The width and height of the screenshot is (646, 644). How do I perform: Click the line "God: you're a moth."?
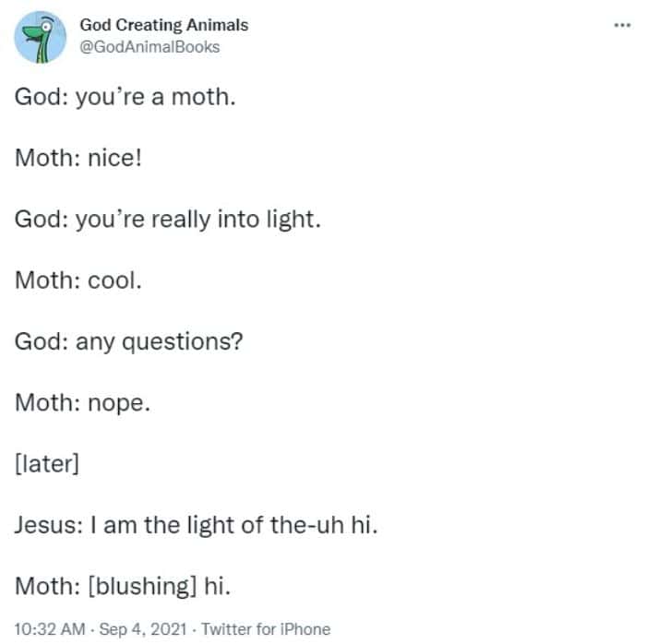pyautogui.click(x=125, y=97)
